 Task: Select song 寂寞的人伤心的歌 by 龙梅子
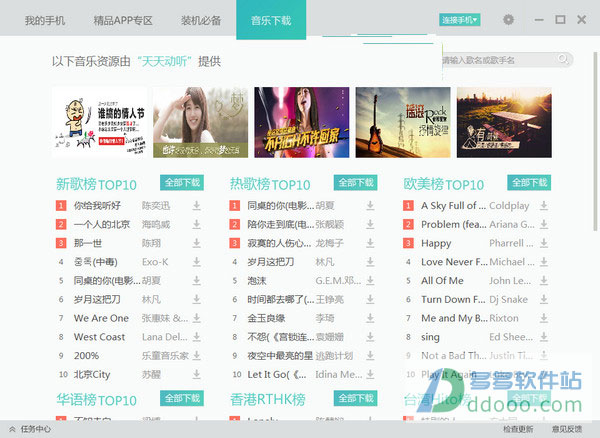279,243
